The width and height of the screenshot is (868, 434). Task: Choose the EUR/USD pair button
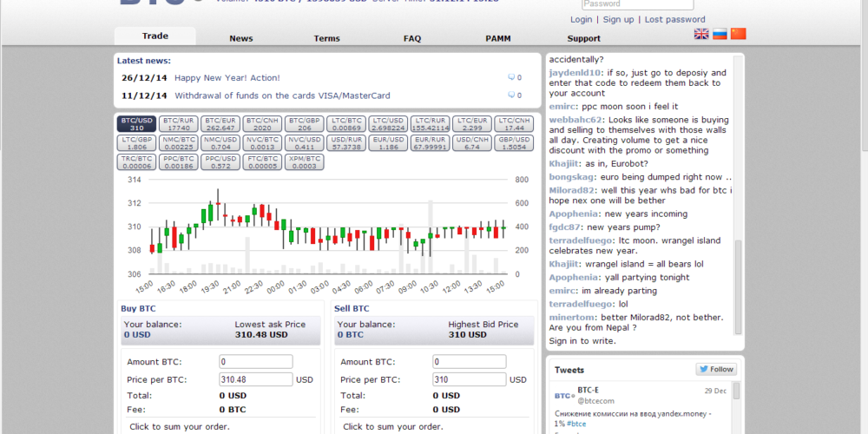pos(388,142)
